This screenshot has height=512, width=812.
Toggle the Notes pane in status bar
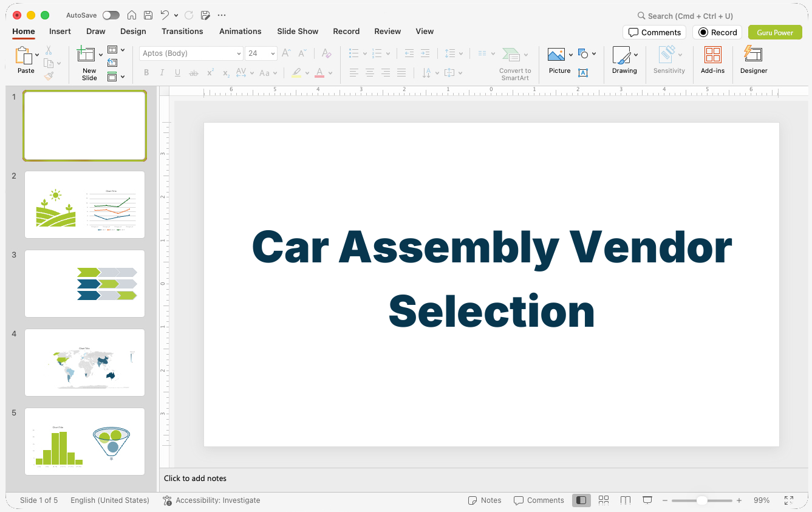[x=485, y=500]
